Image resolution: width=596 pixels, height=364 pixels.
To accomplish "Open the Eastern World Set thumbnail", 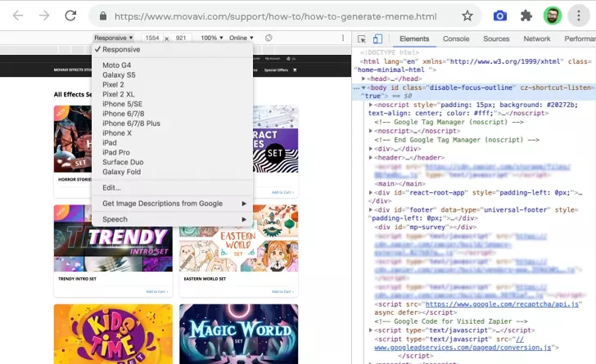I will (239, 238).
